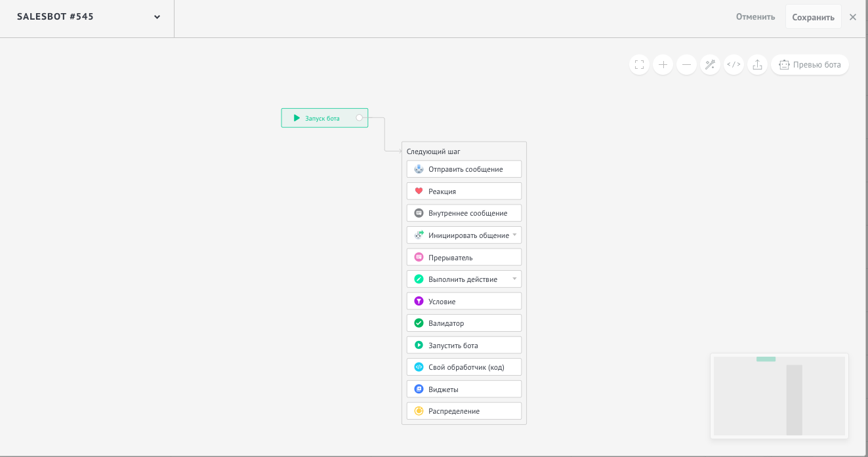The image size is (868, 457).
Task: Click Сохранить to save the bot
Action: 813,17
